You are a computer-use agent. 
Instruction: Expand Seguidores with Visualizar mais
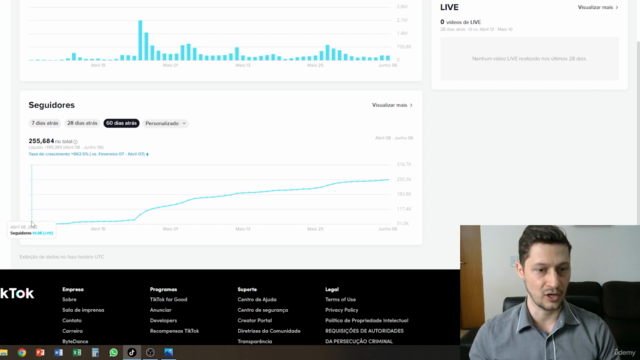(392, 105)
